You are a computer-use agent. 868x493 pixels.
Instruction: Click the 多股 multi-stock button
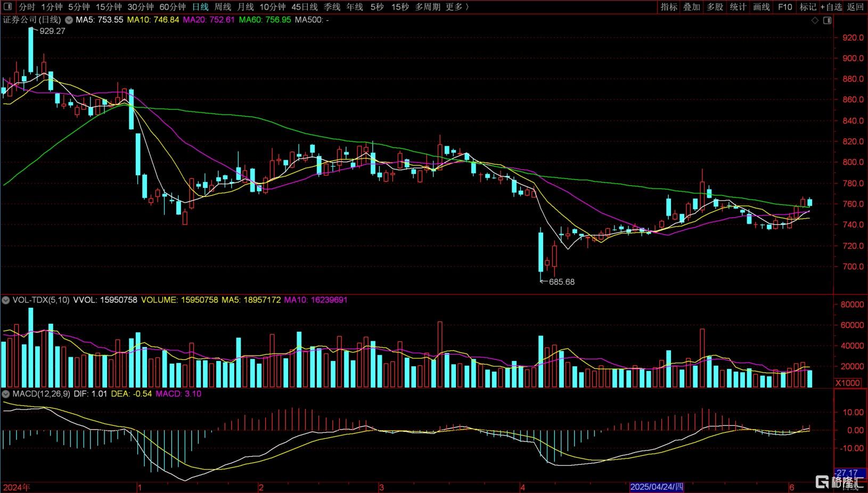tap(715, 7)
